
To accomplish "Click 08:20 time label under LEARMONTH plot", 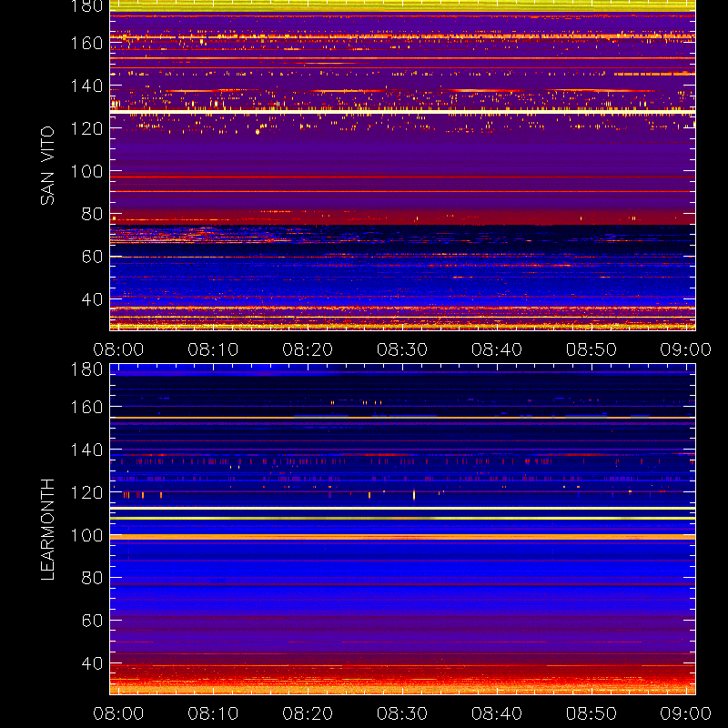I will coord(308,713).
